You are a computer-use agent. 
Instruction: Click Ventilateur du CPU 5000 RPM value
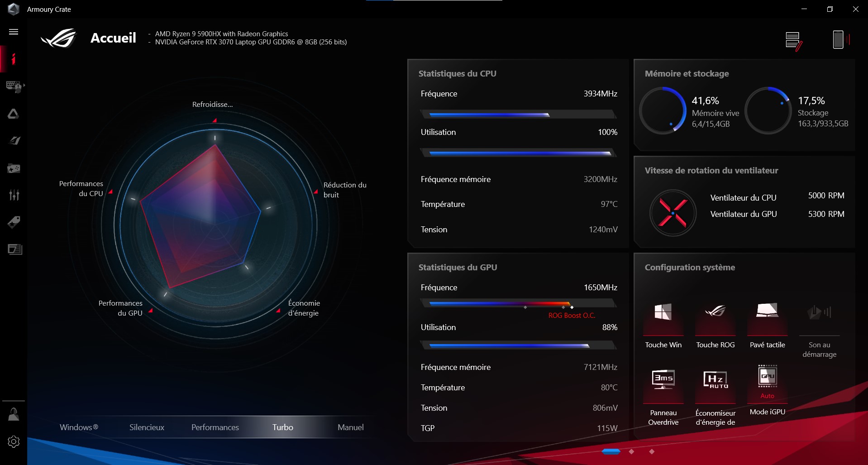click(x=826, y=195)
